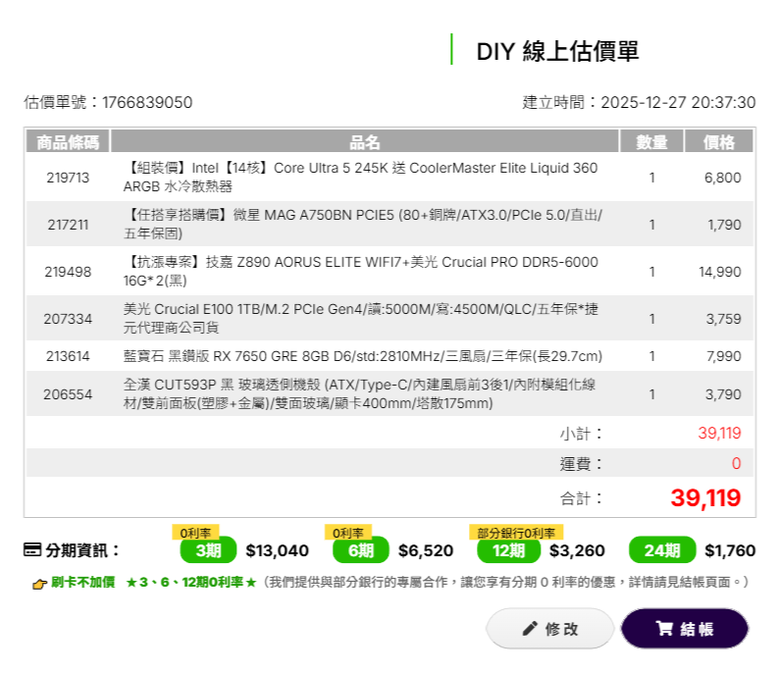
Task: Click the 價格 column header
Action: click(719, 142)
